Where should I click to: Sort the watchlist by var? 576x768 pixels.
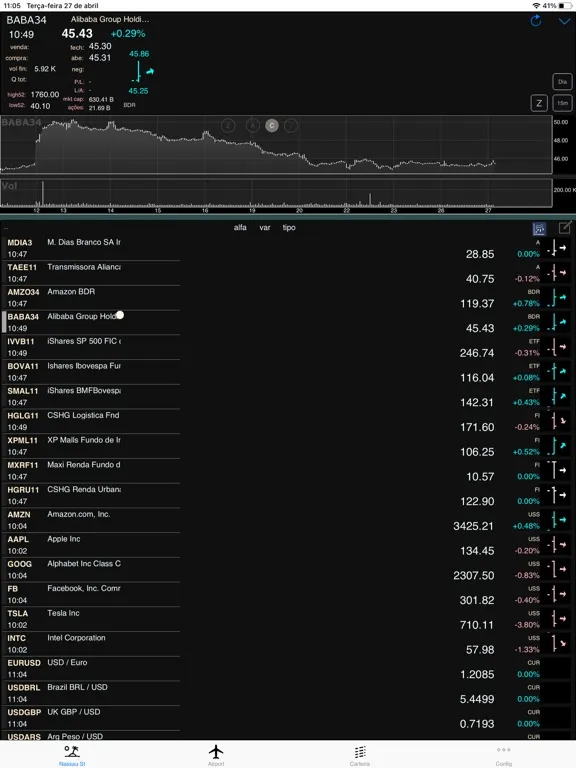[x=265, y=228]
